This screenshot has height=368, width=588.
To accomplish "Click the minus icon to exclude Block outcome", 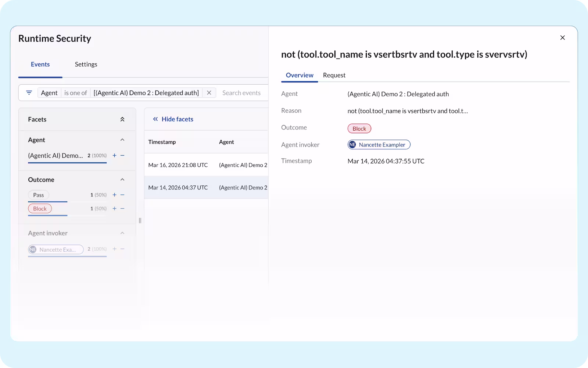I will pos(122,208).
